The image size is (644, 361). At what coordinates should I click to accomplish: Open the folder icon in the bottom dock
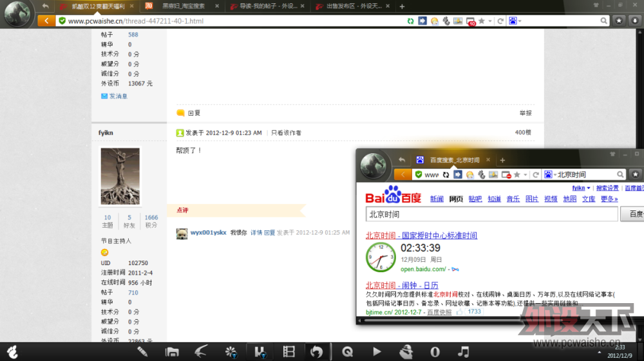click(172, 352)
